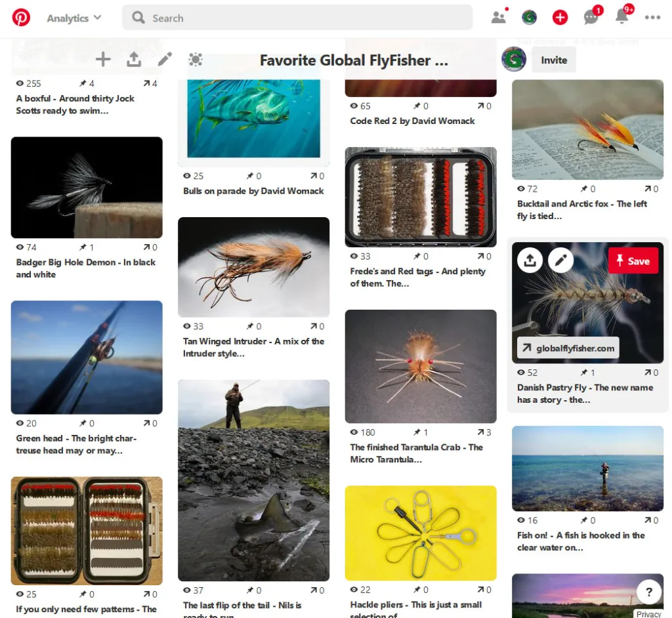Screen dimensions: 672x618
Task: Open messages speech bubble icon
Action: coord(591,18)
